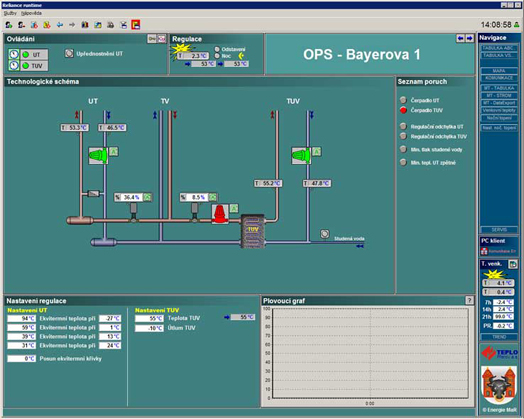Click the red-bordered icon in the toolbar
This screenshot has width=524, height=419.
[136, 25]
